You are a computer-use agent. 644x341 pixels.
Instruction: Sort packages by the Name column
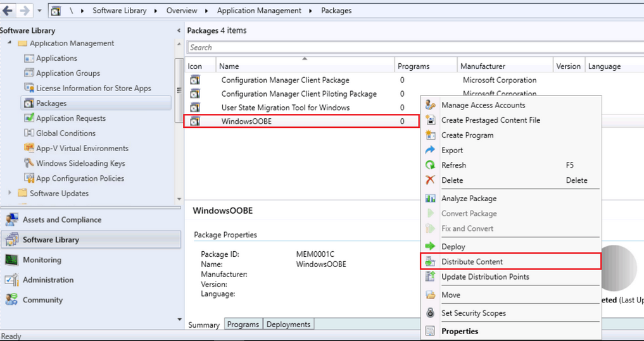click(x=305, y=66)
